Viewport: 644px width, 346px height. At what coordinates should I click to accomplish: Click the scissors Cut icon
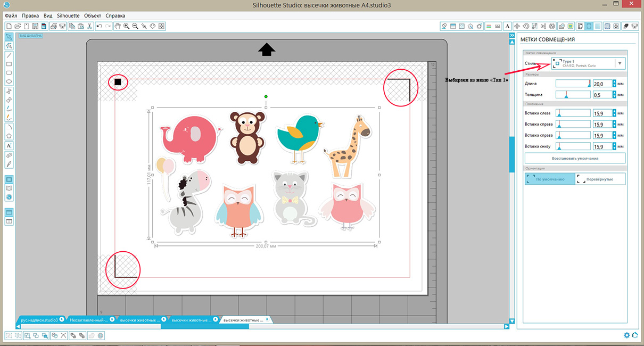pos(89,26)
